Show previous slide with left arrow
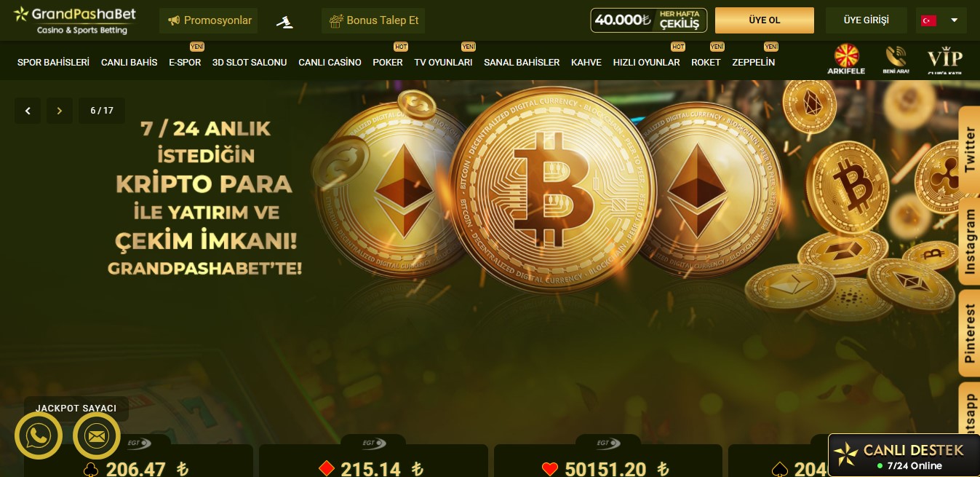The width and height of the screenshot is (980, 477). pyautogui.click(x=28, y=111)
